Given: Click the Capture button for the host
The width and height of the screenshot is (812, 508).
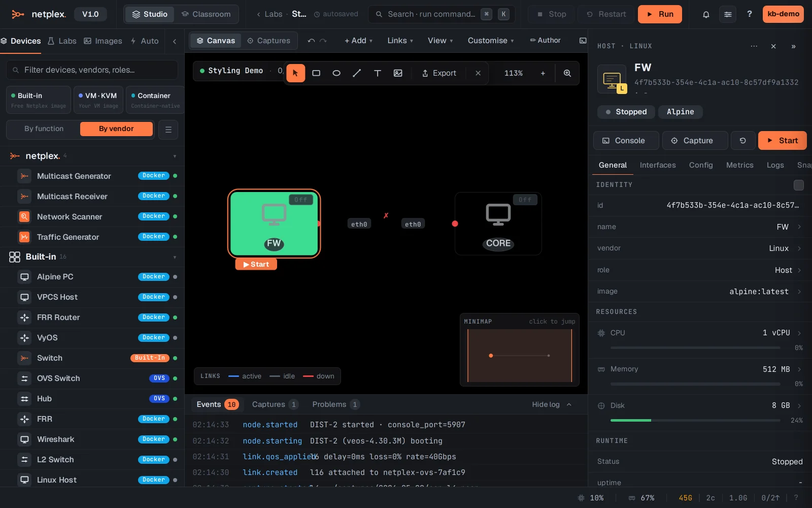Looking at the screenshot, I should point(695,141).
